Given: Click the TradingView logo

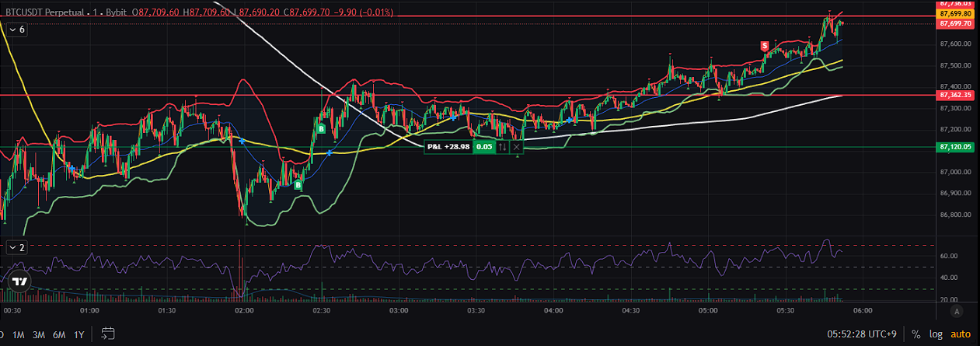Looking at the screenshot, I should point(20,282).
